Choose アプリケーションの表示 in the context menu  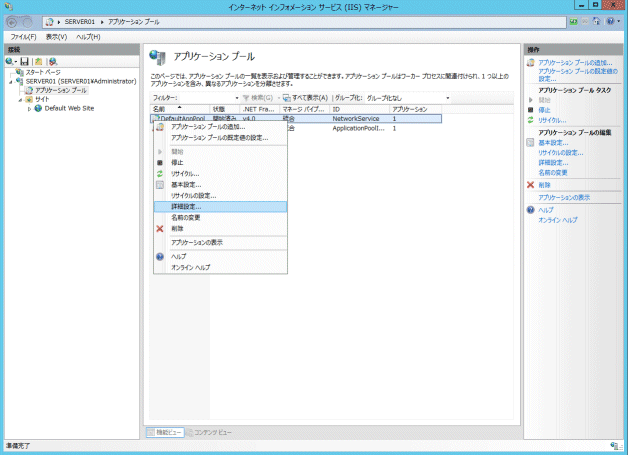point(220,243)
